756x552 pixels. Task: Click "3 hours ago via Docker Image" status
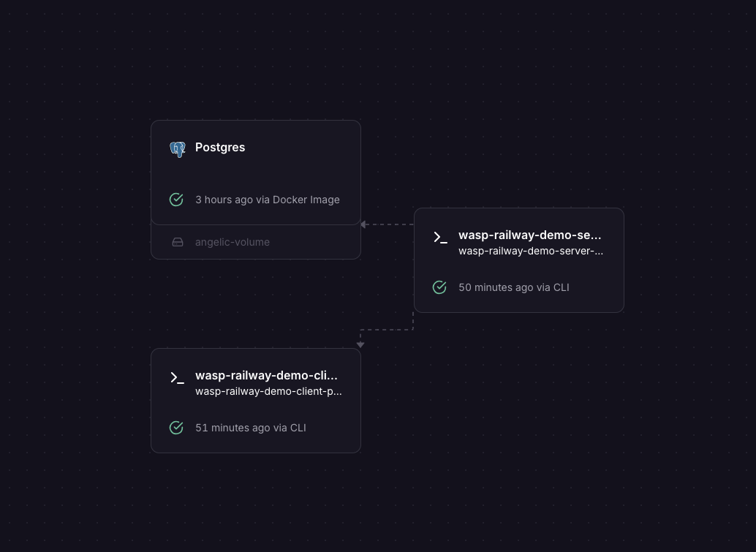point(267,200)
